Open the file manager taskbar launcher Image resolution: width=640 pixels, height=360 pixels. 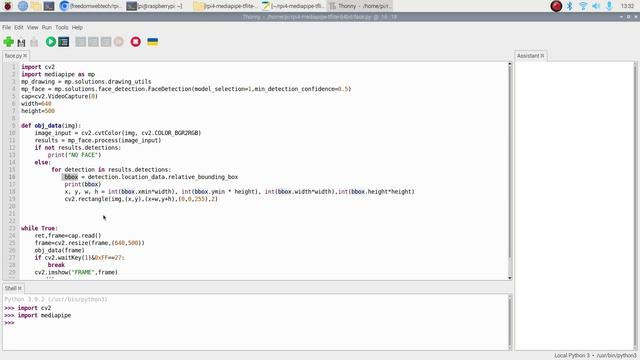coord(36,6)
